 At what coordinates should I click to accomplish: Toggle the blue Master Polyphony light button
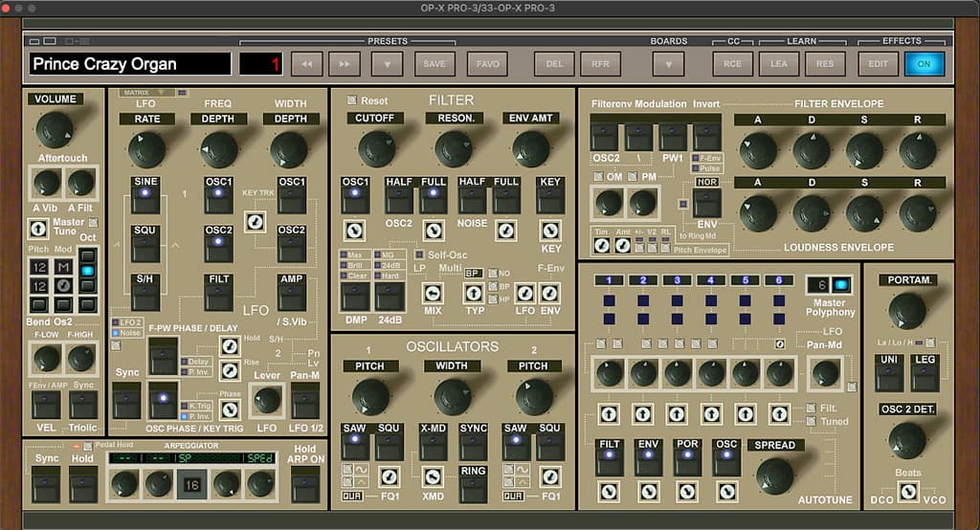click(x=842, y=286)
